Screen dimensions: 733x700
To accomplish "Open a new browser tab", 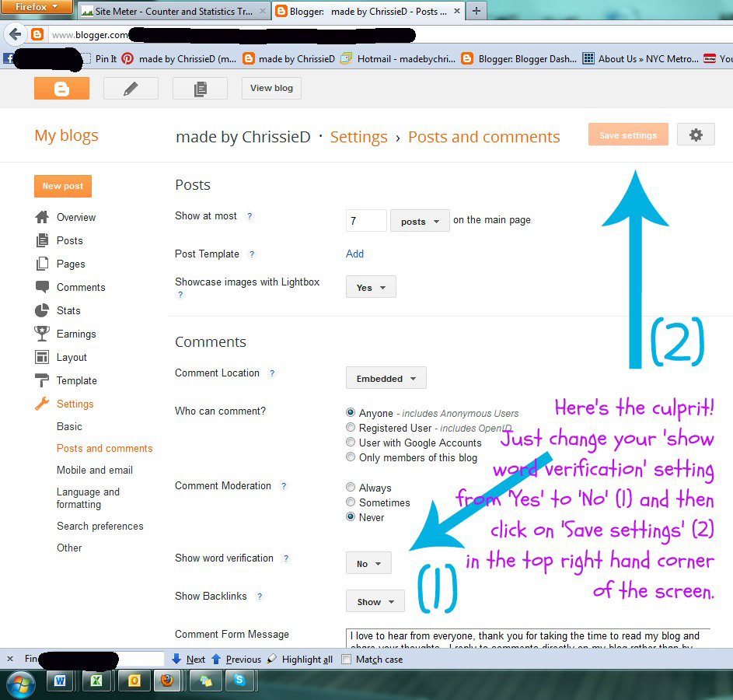I will click(476, 11).
